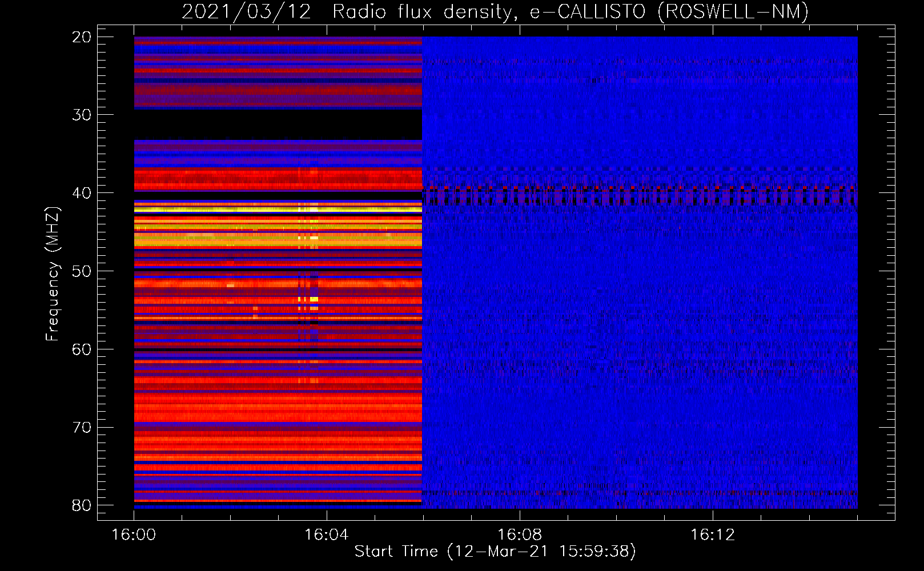Click the 40 MHz frequency tick label
Viewport: 924px width, 571px height.
coord(82,193)
